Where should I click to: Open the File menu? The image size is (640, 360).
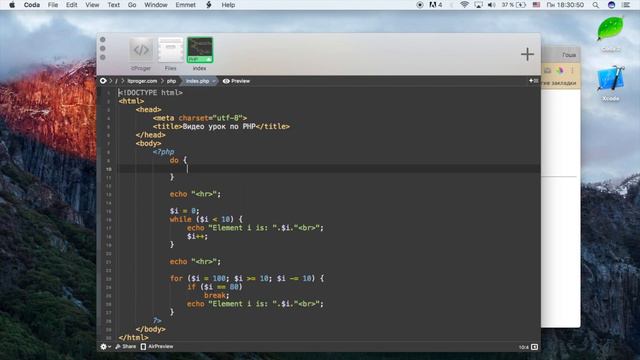pyautogui.click(x=53, y=5)
